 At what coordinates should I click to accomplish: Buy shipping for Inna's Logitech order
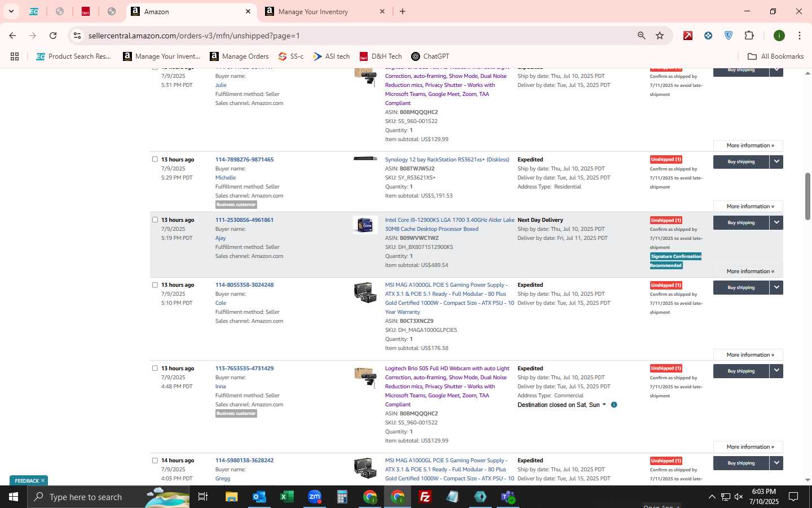coord(741,371)
